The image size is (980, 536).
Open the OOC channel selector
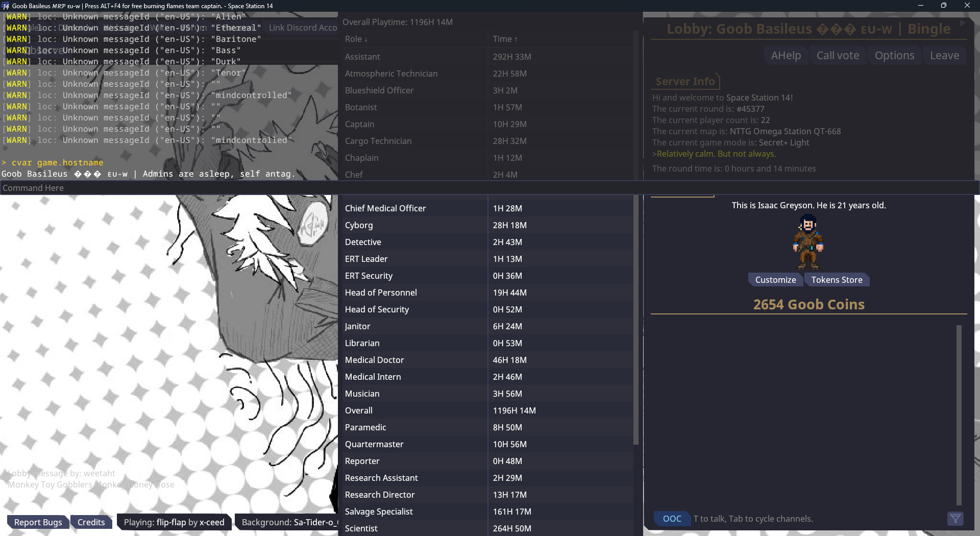pos(672,519)
